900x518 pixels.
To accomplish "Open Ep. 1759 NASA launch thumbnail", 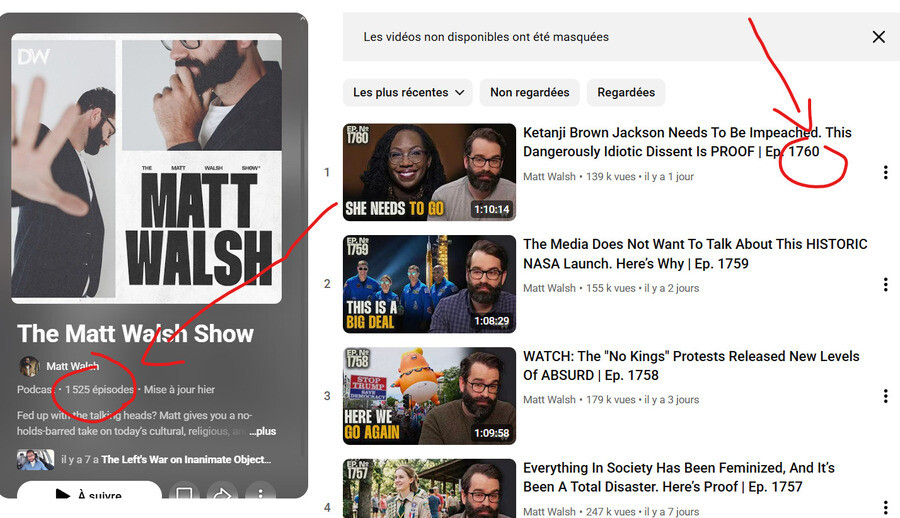I will coord(429,284).
